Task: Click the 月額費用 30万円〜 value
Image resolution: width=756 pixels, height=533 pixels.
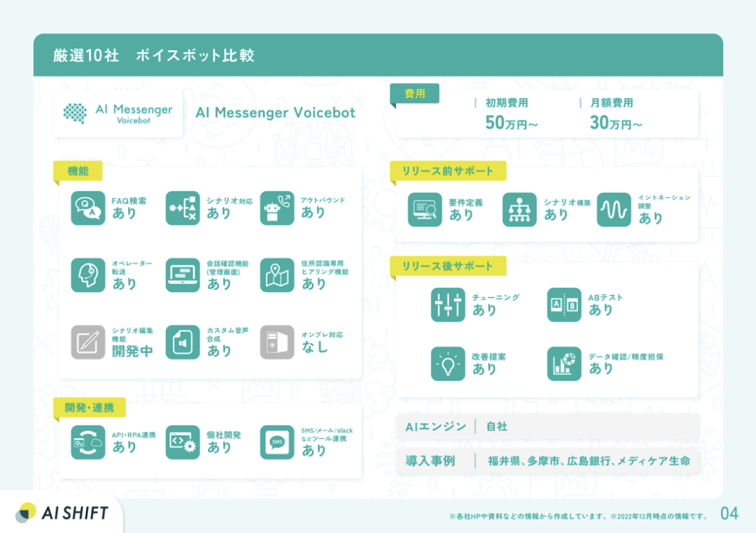Action: [616, 123]
